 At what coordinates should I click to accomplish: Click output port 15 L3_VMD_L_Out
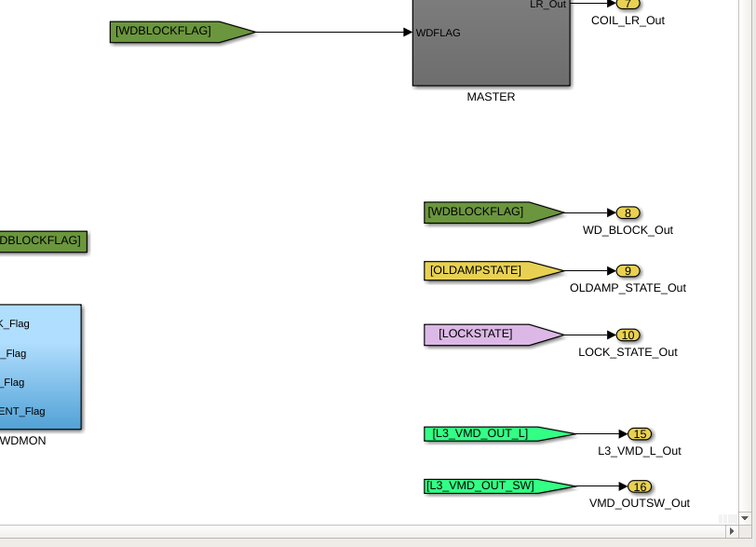point(640,433)
